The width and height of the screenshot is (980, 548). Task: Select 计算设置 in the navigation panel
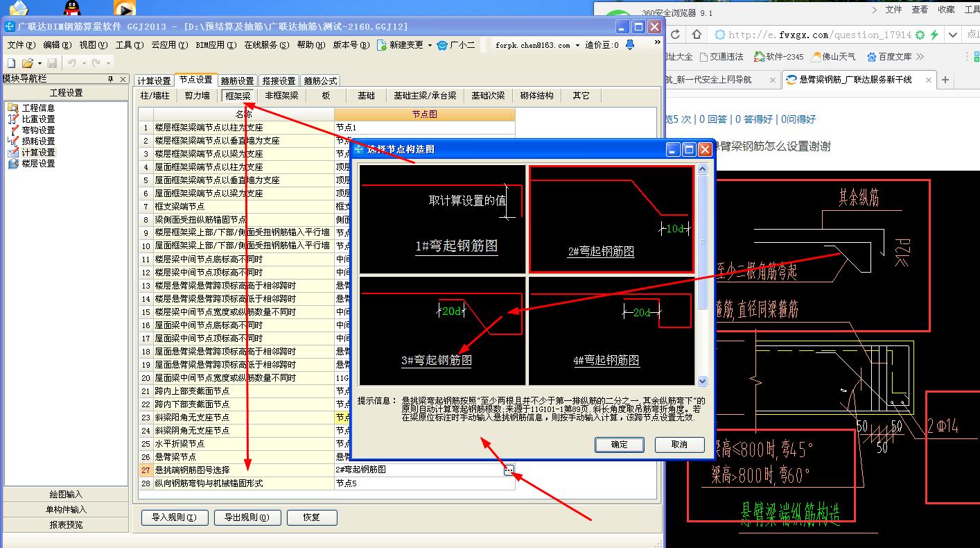point(38,153)
